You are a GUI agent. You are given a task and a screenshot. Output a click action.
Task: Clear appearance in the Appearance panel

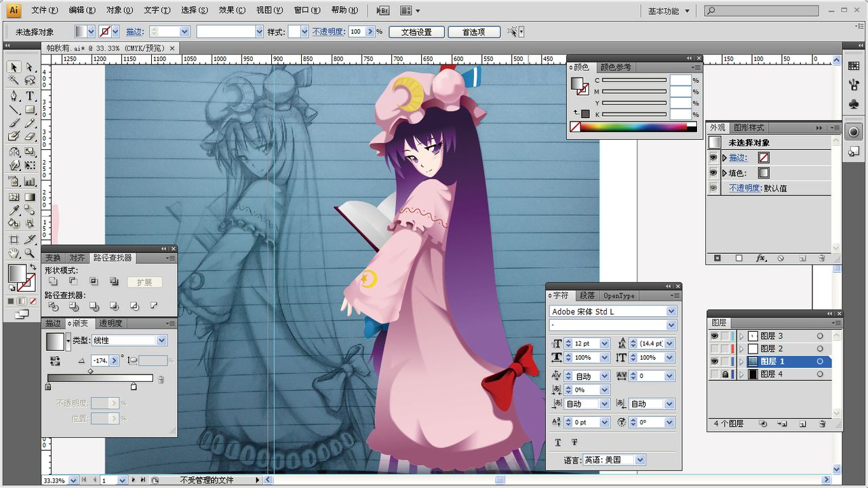(781, 259)
